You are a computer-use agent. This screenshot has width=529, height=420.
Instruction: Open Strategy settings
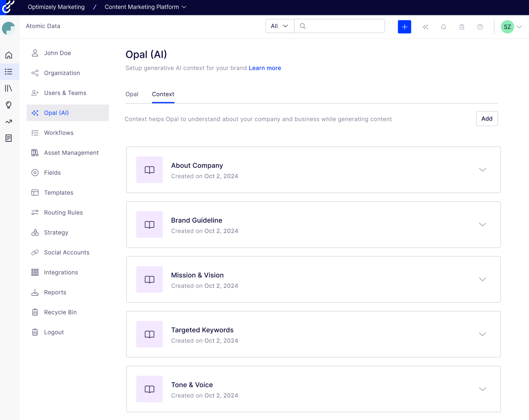[x=68, y=233]
